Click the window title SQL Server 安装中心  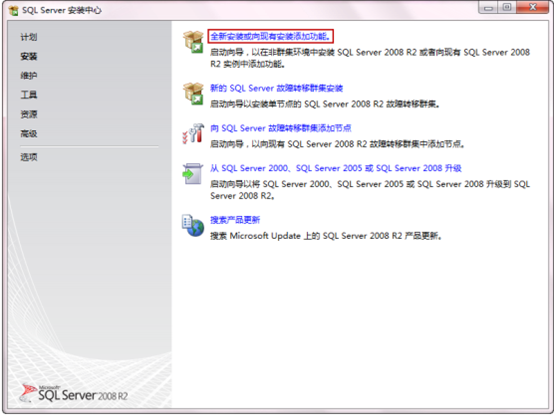[x=62, y=11]
